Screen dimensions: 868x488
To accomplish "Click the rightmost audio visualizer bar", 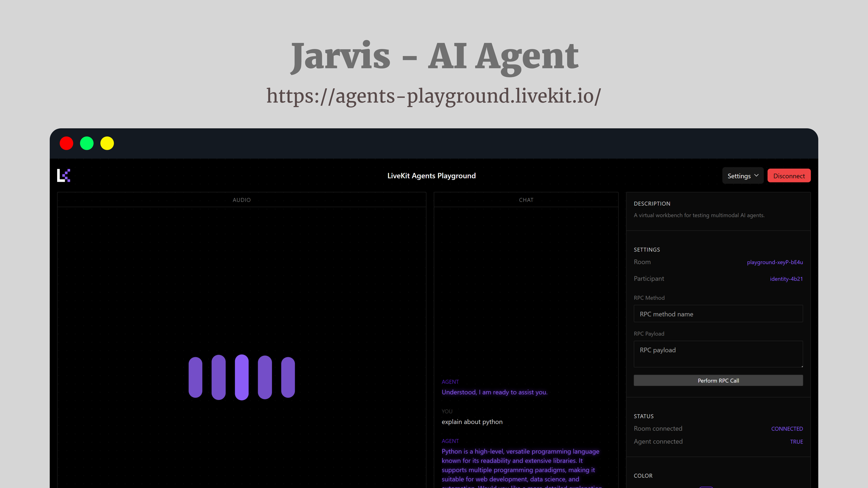I will click(x=288, y=377).
